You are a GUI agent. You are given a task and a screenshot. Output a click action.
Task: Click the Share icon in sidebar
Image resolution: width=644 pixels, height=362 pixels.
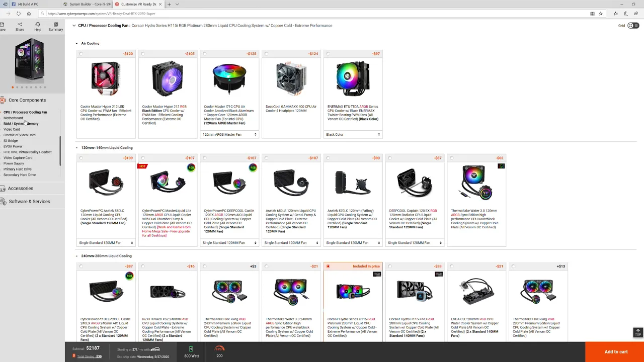point(20,24)
